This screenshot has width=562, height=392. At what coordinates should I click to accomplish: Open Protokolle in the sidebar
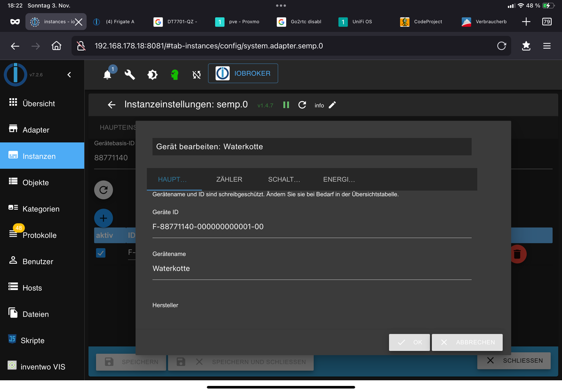39,235
